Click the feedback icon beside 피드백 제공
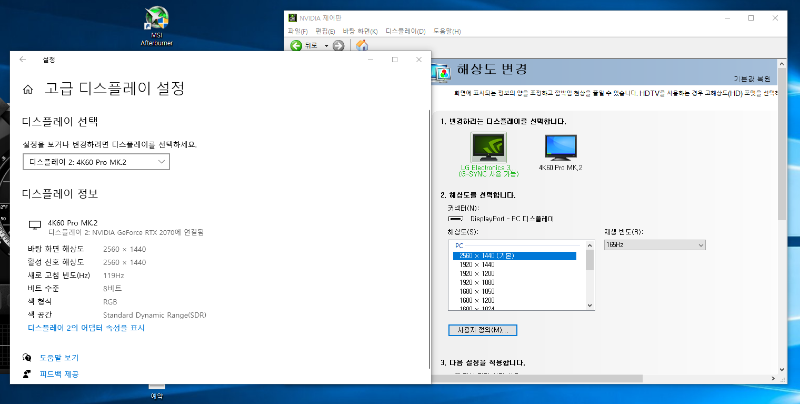This screenshot has height=404, width=800. (x=27, y=374)
